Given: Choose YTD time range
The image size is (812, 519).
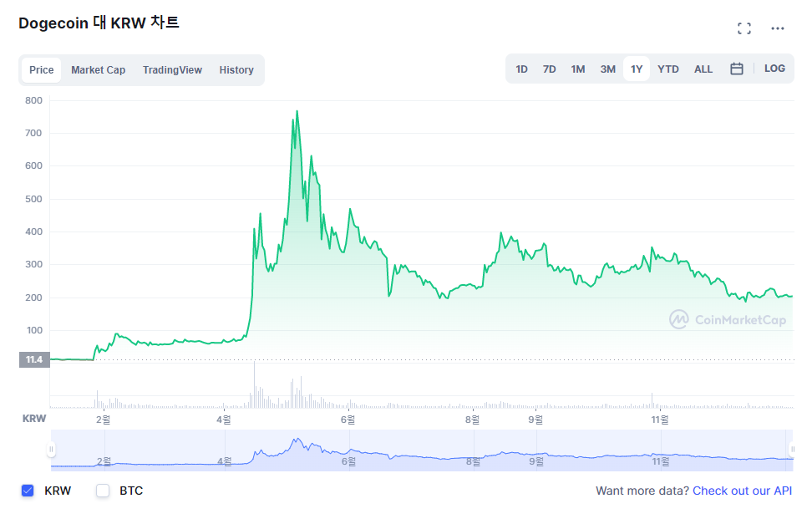Looking at the screenshot, I should tap(668, 69).
